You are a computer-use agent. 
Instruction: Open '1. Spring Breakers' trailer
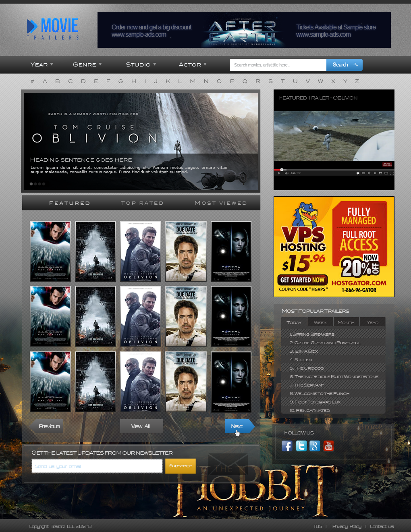point(333,334)
